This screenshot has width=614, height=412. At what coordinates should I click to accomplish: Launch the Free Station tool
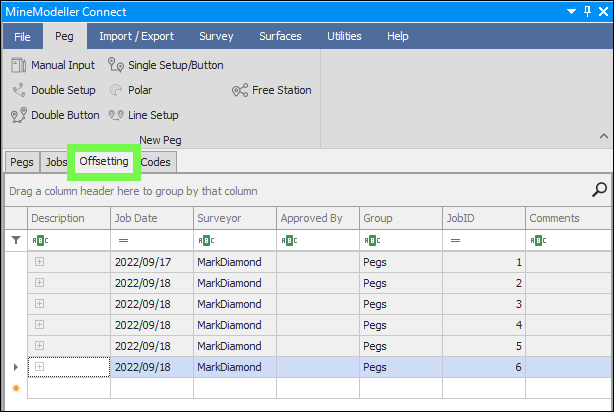pos(240,90)
